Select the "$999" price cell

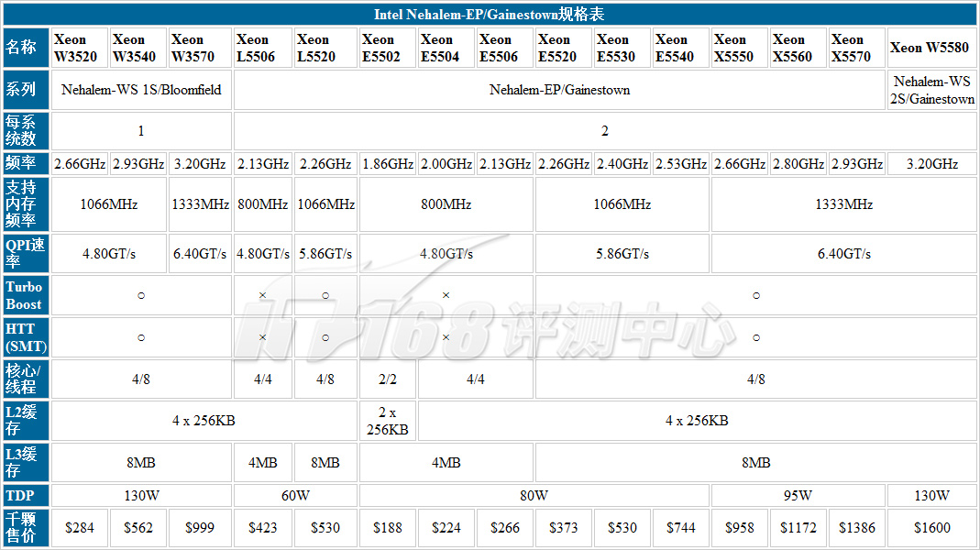click(x=200, y=528)
